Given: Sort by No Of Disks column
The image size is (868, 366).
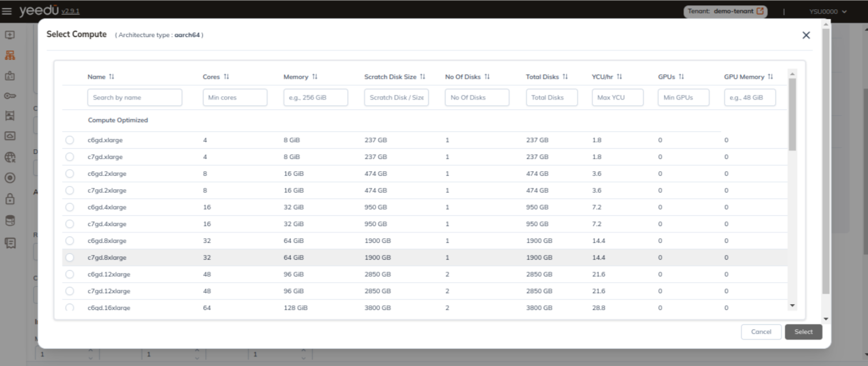Looking at the screenshot, I should 487,77.
